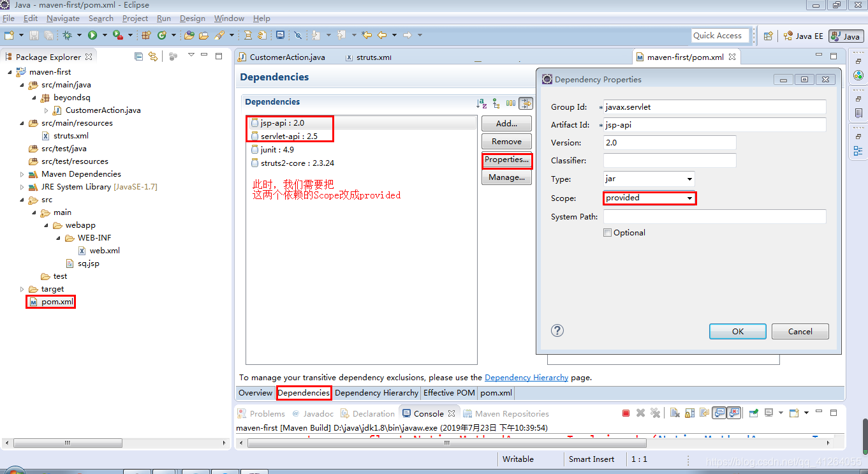Viewport: 868px width, 474px height.
Task: Click the Classifier input field
Action: (x=670, y=161)
